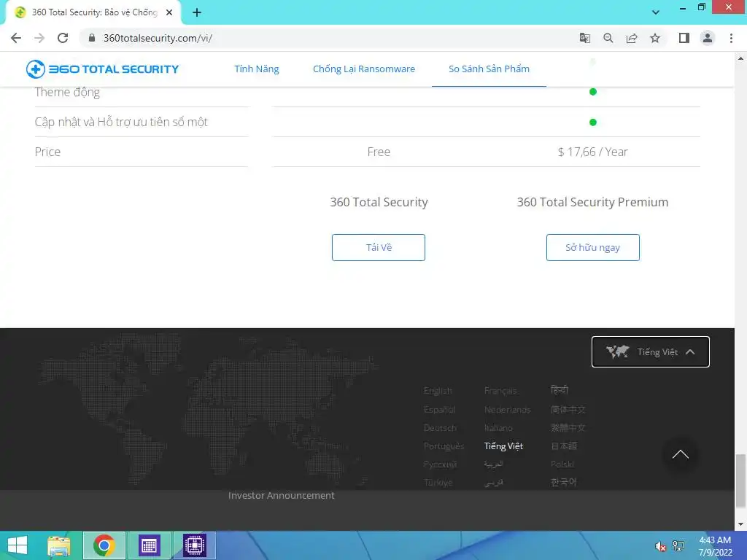Screen dimensions: 747x560
Task: Click the page scrollbar thumb
Action: (740, 481)
